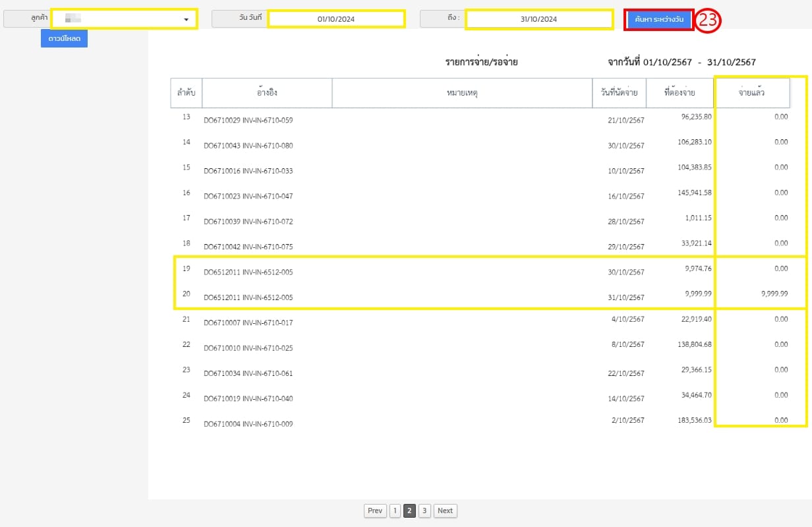Click the blue ดาวน์โหลด download button

(x=64, y=39)
